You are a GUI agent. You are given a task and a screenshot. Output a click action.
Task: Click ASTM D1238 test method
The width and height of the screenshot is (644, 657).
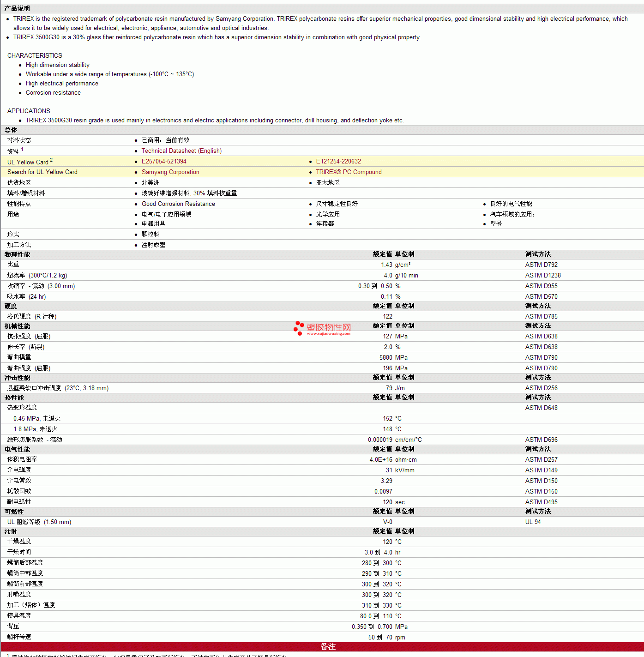543,276
